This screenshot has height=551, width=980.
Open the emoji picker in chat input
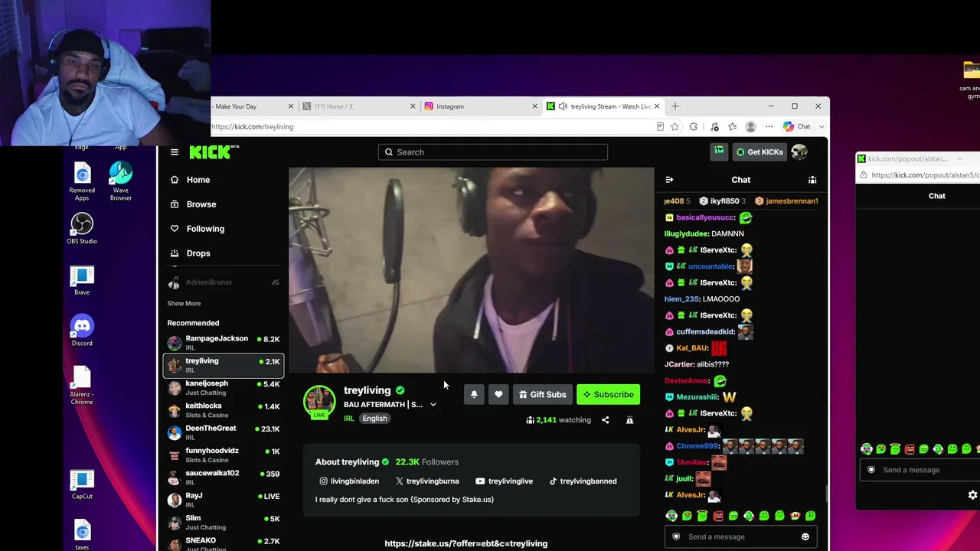pos(805,536)
